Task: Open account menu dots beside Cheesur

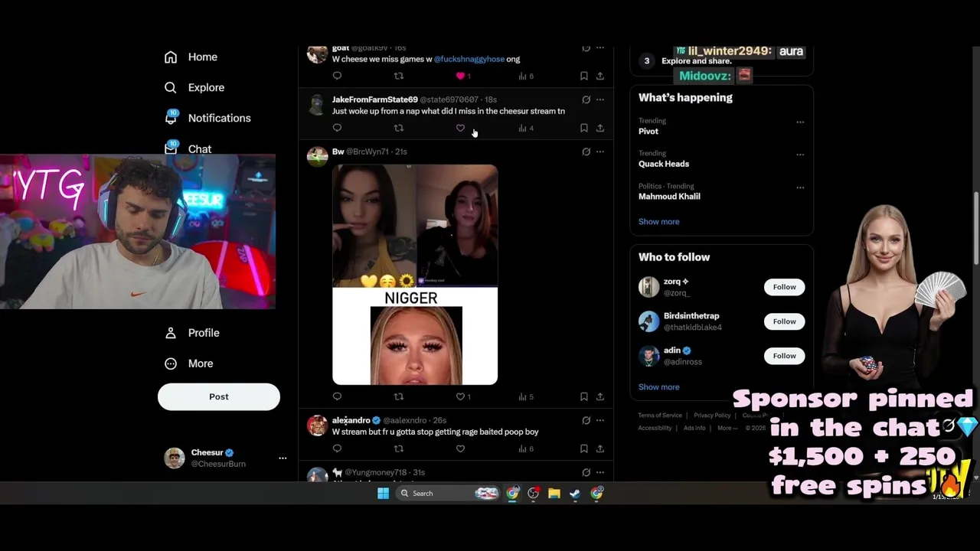Action: pos(283,458)
